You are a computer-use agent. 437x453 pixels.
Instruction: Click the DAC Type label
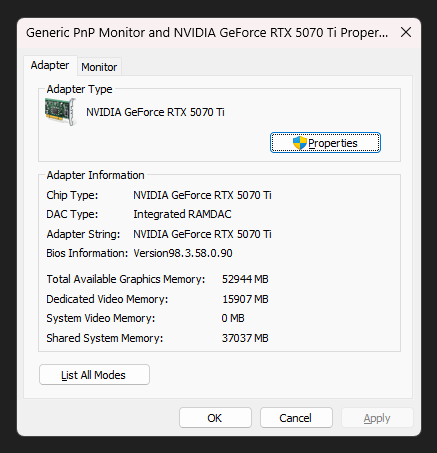pyautogui.click(x=72, y=214)
